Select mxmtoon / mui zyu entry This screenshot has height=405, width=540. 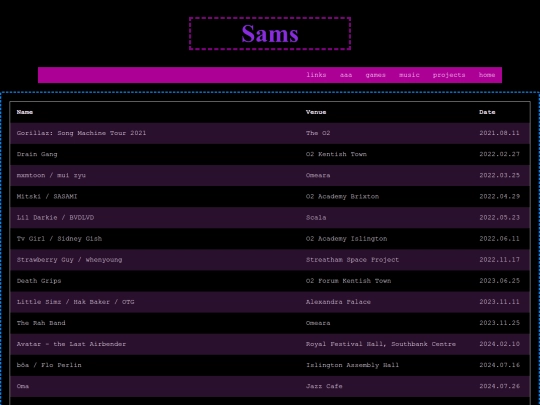(x=51, y=175)
